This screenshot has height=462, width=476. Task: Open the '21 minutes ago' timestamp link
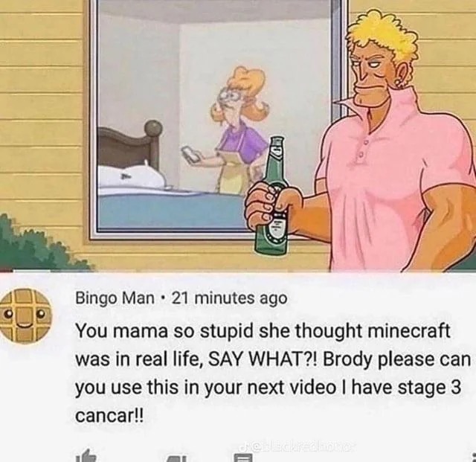pyautogui.click(x=229, y=298)
